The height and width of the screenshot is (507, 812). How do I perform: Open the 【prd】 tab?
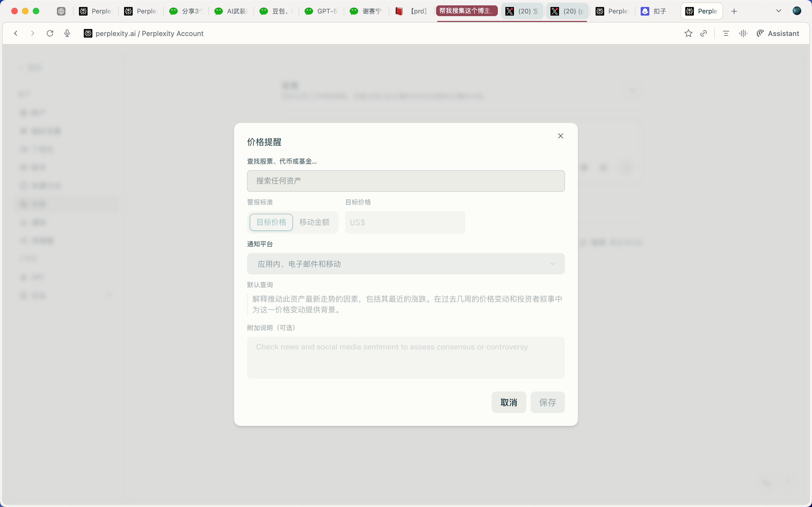pyautogui.click(x=412, y=11)
